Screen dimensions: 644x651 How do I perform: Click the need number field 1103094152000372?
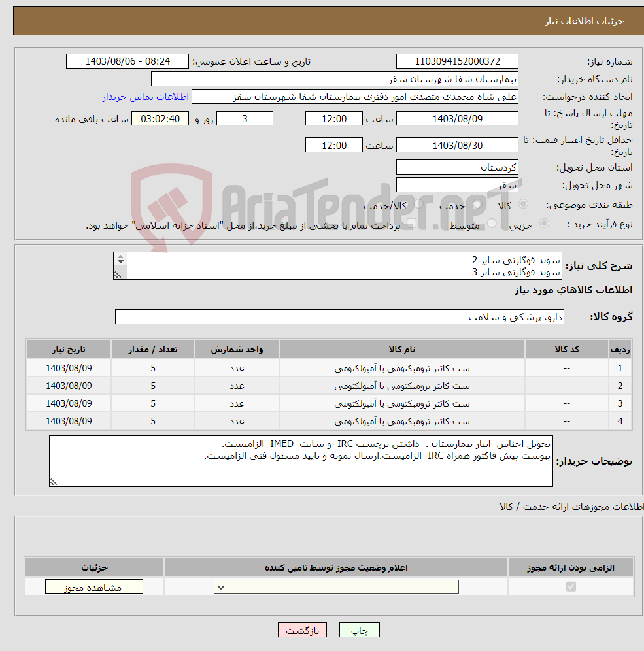point(457,61)
